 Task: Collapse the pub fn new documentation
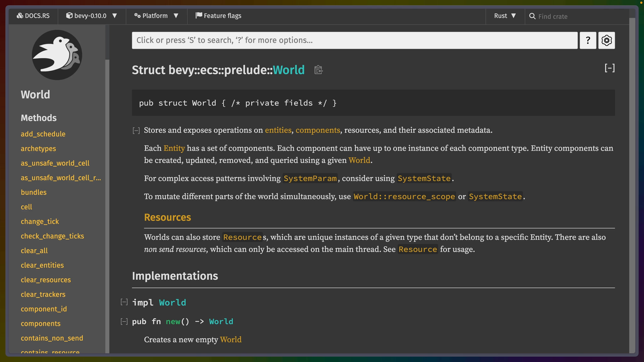[124, 321]
